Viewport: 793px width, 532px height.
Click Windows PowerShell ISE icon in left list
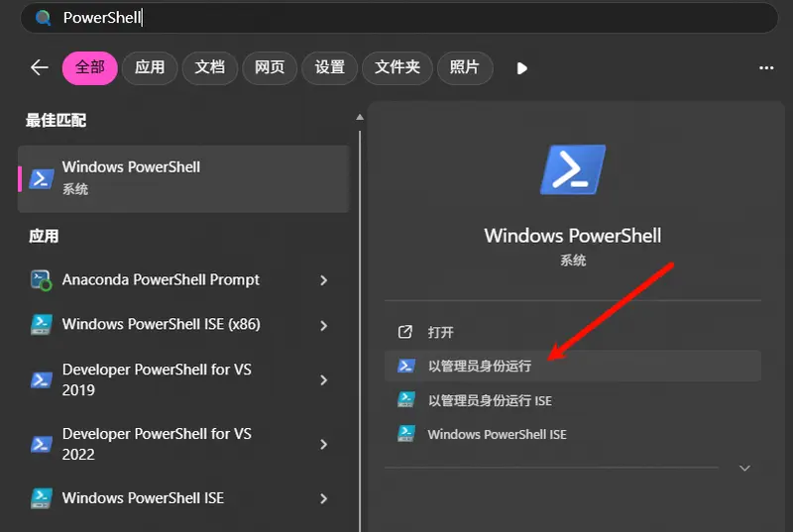pos(41,498)
